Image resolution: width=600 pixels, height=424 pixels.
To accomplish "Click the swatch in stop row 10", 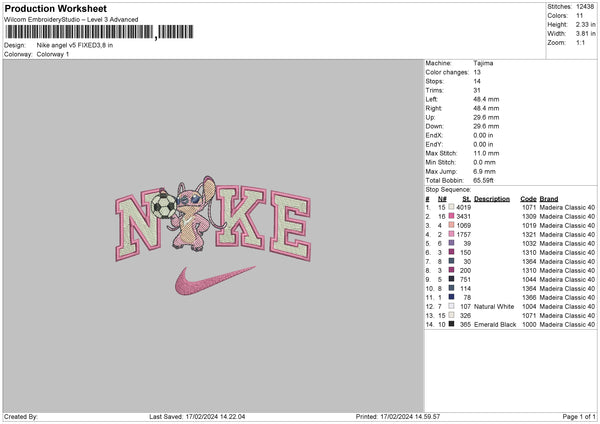I will pos(452,288).
